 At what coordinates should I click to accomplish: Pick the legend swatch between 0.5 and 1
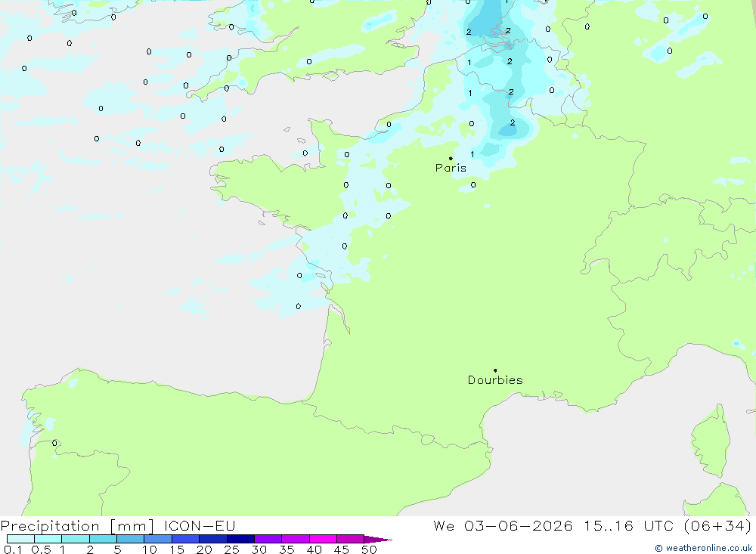point(48,539)
